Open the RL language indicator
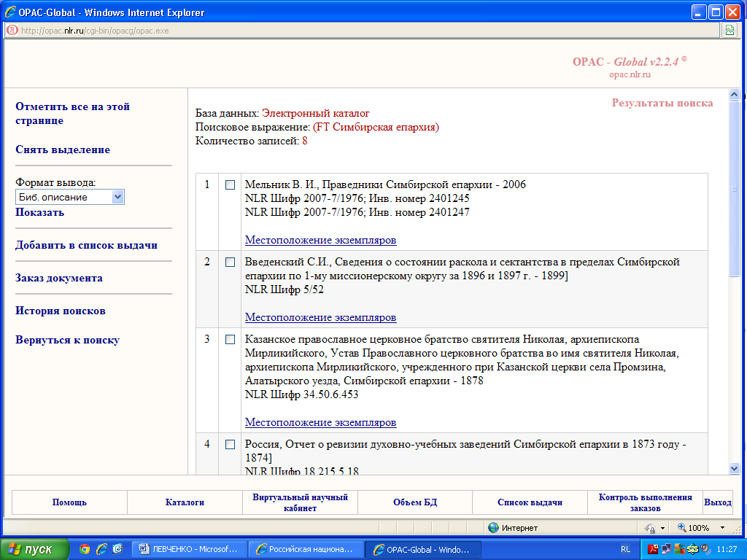This screenshot has width=747, height=560. (625, 549)
